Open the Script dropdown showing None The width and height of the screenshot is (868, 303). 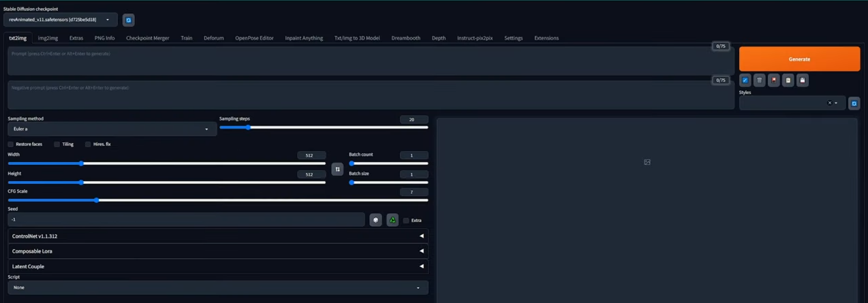click(218, 287)
